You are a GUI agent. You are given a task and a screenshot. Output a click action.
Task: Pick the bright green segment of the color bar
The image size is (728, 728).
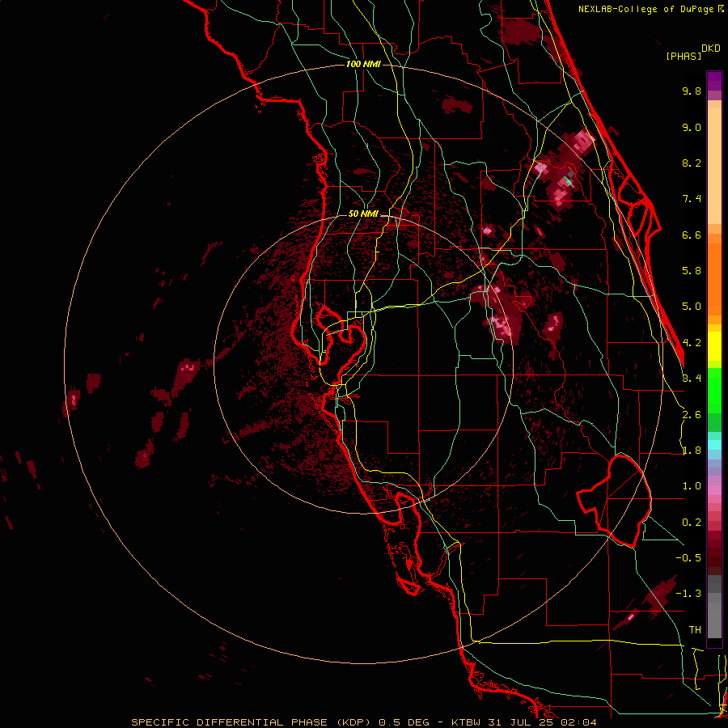[x=714, y=390]
